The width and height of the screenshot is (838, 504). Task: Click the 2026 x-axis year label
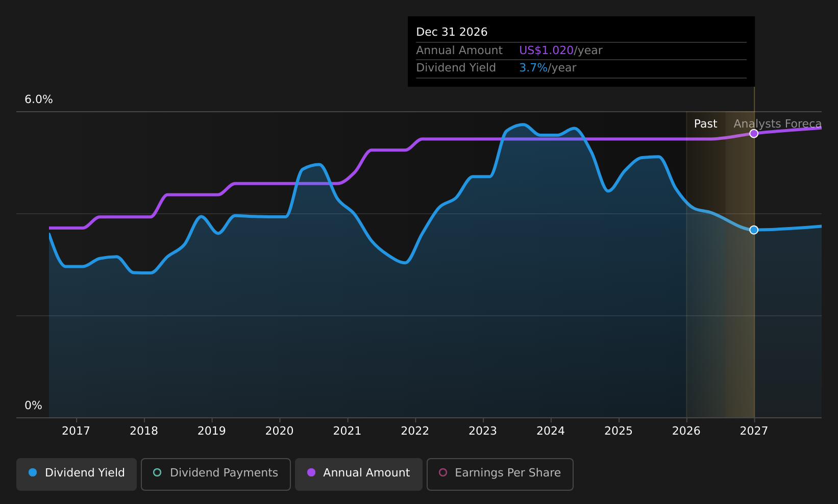pyautogui.click(x=686, y=431)
